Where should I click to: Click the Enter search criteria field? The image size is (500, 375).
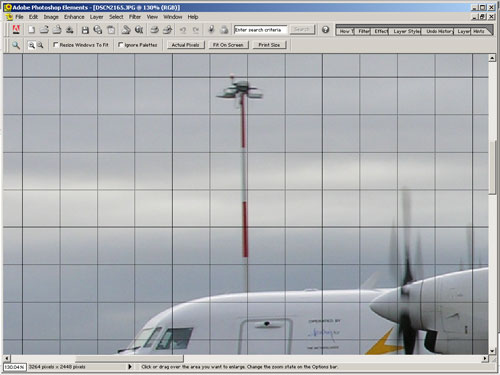coord(260,30)
